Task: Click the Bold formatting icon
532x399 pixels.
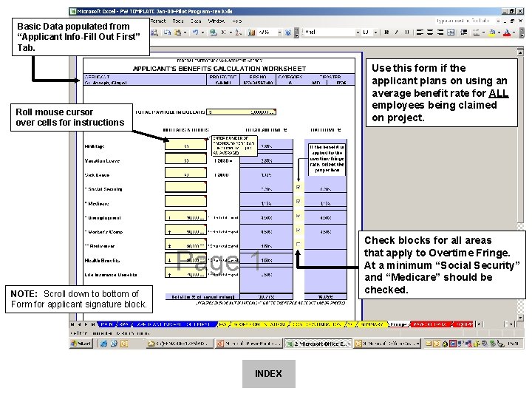Action: pos(386,33)
